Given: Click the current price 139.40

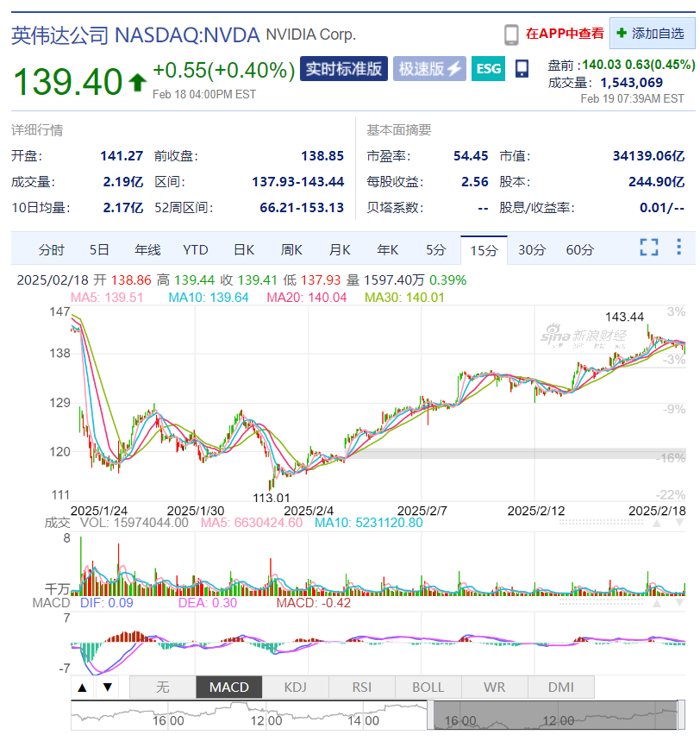Looking at the screenshot, I should [68, 82].
